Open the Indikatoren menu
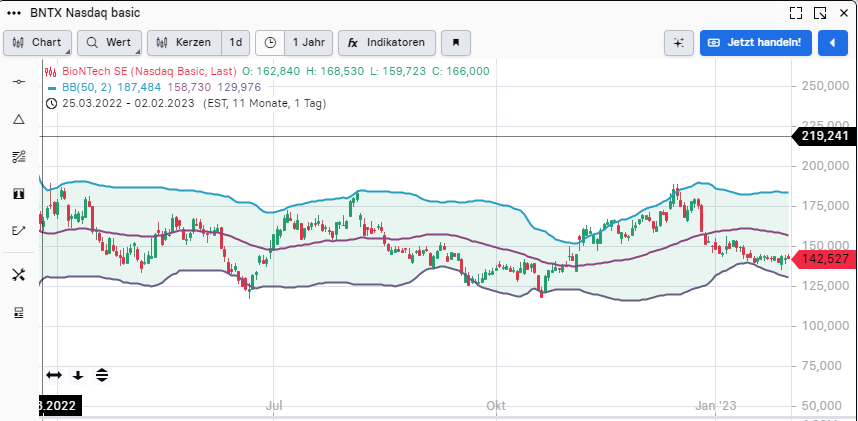 point(387,43)
